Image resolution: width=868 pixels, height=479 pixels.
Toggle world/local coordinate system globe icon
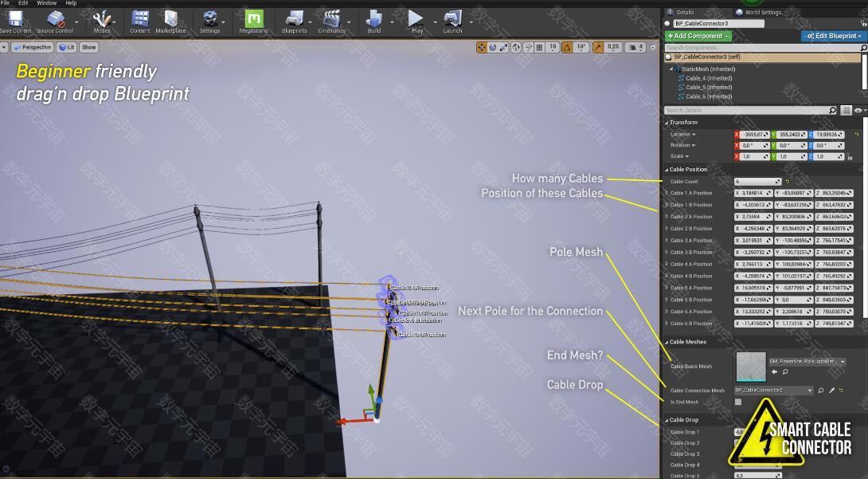[516, 48]
